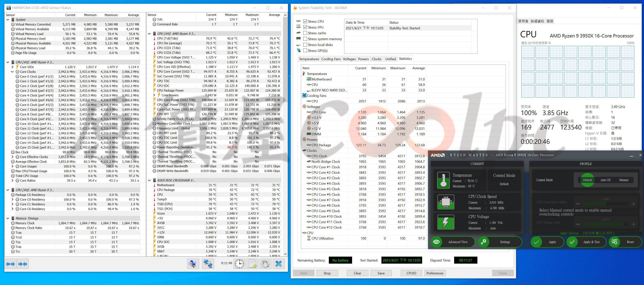Click Motherboard sensor icon in AIDA64 list
644x285 pixels.
tap(309, 79)
